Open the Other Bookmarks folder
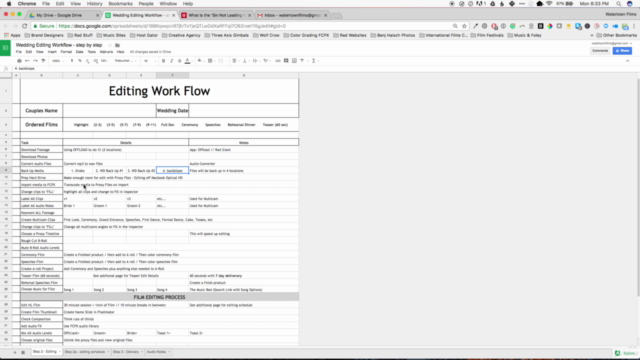 tap(617, 36)
